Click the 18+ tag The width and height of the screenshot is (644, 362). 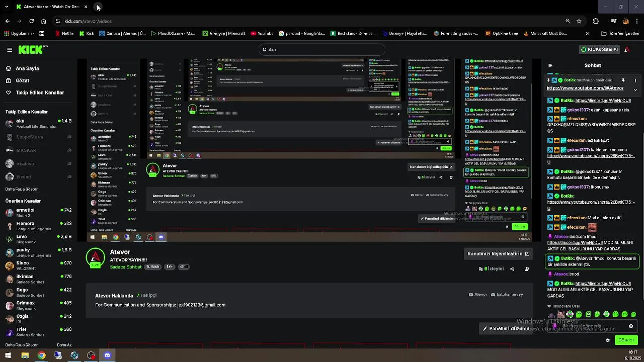point(170,267)
